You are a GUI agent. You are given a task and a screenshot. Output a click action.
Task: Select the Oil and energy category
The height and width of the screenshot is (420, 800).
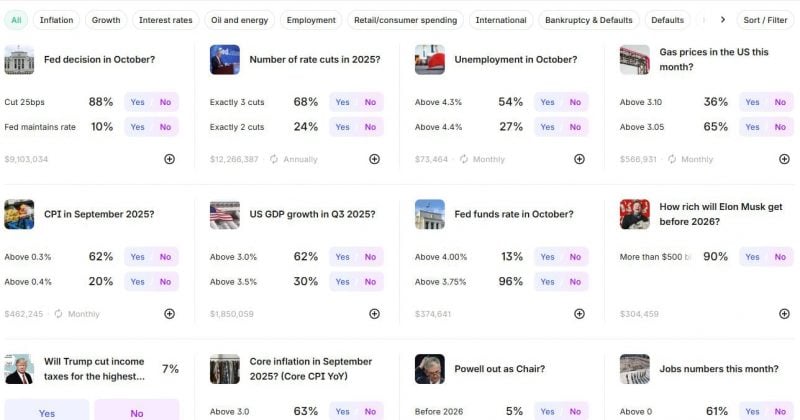pyautogui.click(x=240, y=20)
